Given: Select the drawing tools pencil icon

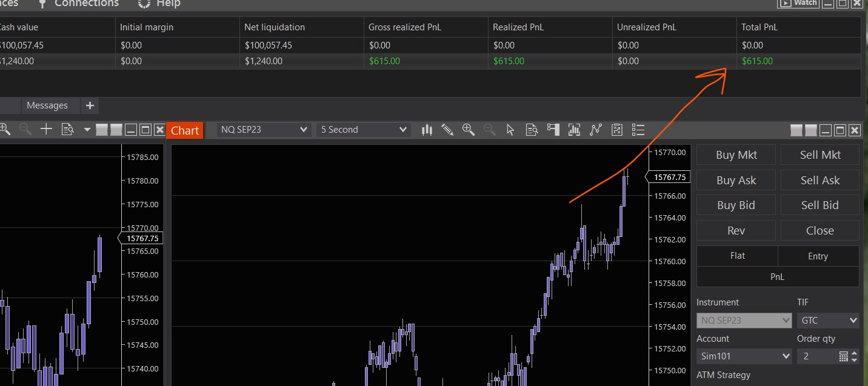Looking at the screenshot, I should pyautogui.click(x=447, y=130).
